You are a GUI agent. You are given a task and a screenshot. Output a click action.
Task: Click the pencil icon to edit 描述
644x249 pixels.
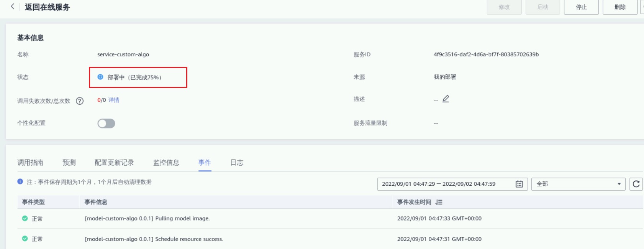tap(446, 99)
